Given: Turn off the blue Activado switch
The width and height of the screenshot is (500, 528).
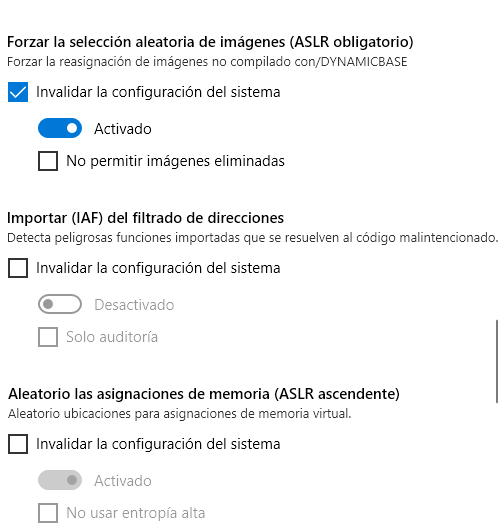Looking at the screenshot, I should [60, 128].
